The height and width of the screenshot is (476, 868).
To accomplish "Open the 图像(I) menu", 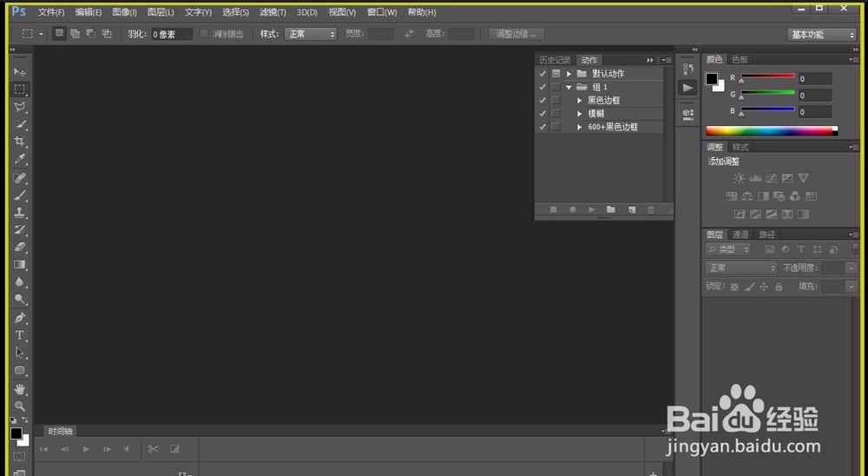I will [x=124, y=11].
